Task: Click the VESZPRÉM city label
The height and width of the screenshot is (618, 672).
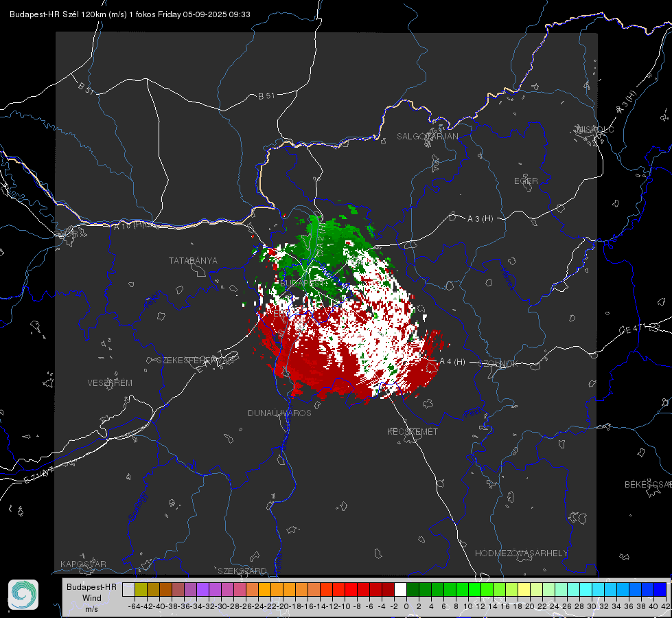Action: [x=110, y=383]
